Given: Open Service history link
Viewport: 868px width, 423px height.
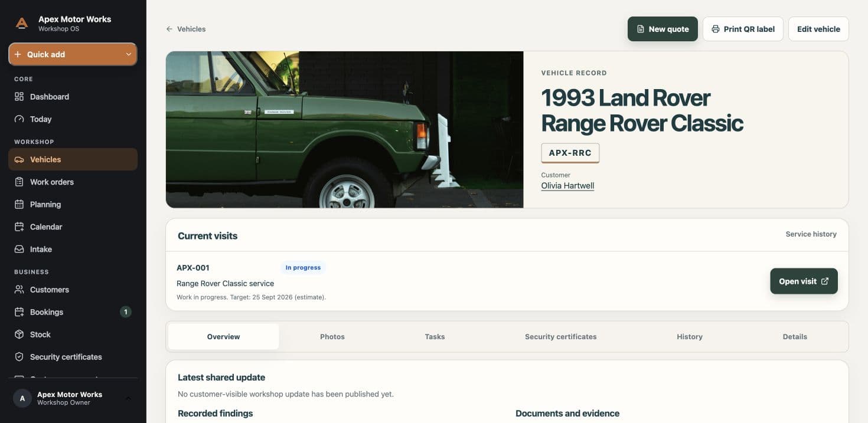Looking at the screenshot, I should tap(811, 234).
